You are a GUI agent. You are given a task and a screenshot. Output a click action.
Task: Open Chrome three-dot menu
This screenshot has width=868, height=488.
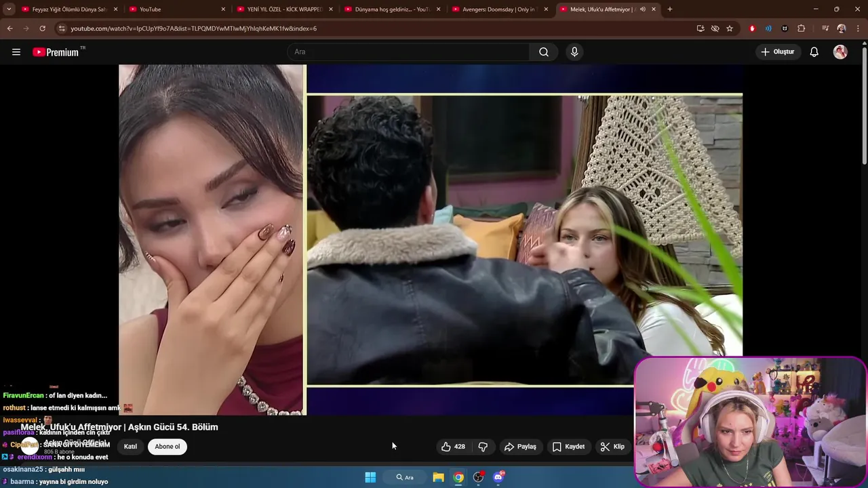pyautogui.click(x=858, y=28)
